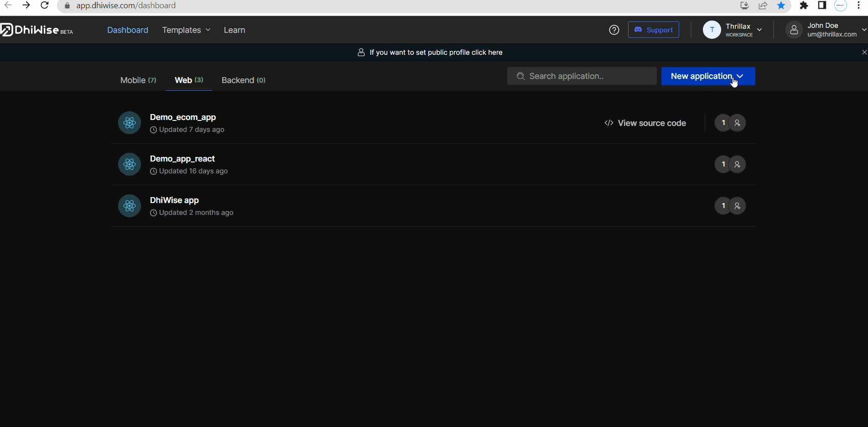Click add member icon for Demo_ecom_app

[737, 123]
